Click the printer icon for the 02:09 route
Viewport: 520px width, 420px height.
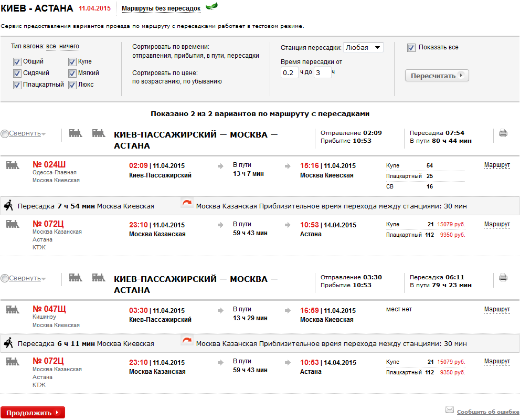coord(503,133)
